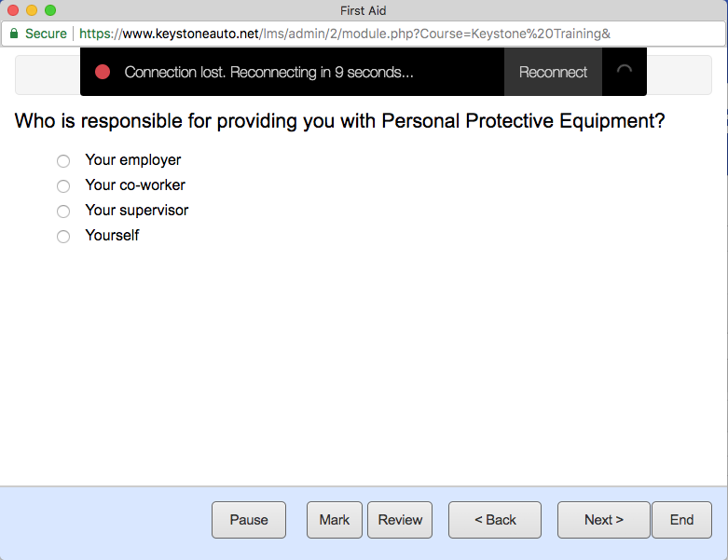The image size is (728, 560).
Task: Pause the quiz
Action: coord(249,520)
